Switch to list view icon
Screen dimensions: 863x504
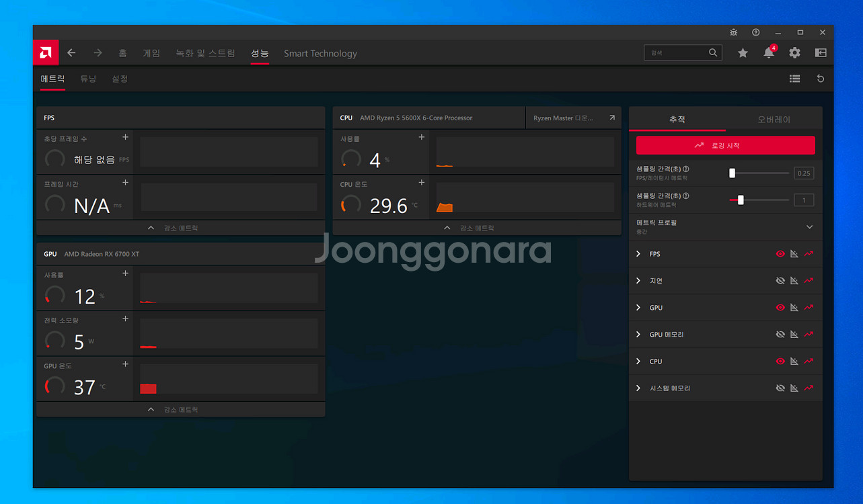click(x=794, y=79)
